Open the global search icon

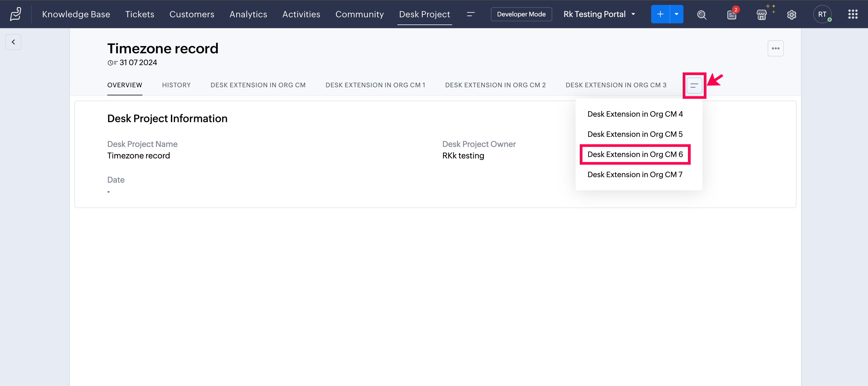pos(702,14)
